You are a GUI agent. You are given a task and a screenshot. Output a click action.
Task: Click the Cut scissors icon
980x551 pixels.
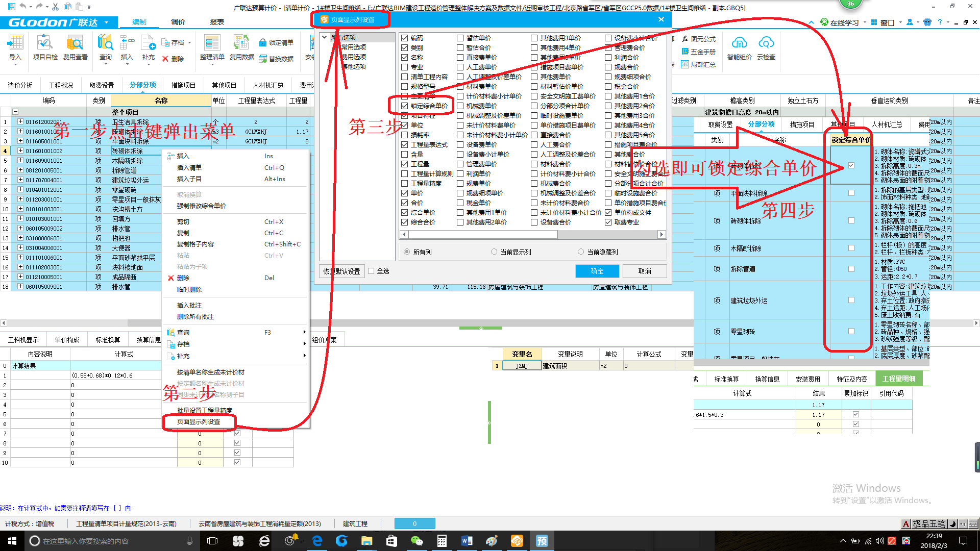click(x=55, y=7)
